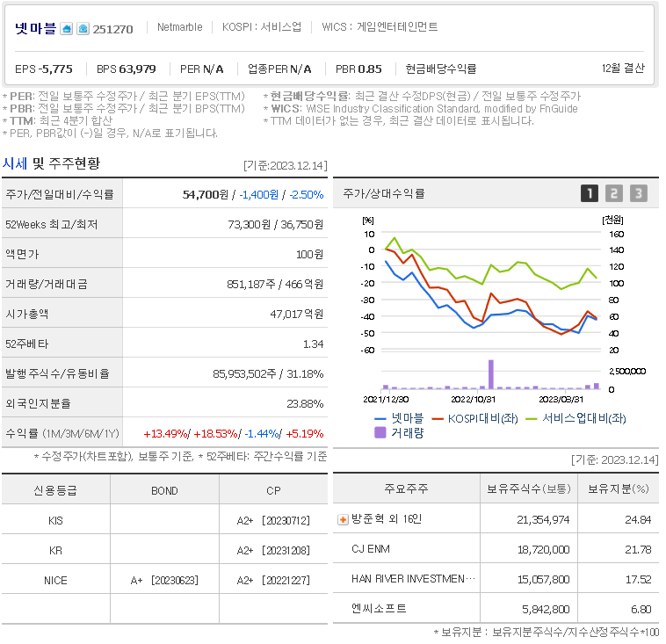666x644 pixels.
Task: Select stock code 251270
Action: [112, 29]
